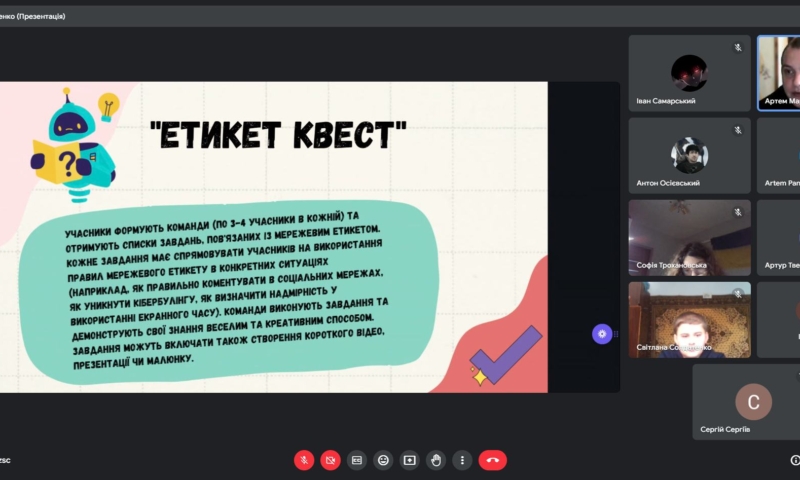Click the robot illustration on the slide
This screenshot has width=800, height=480.
76,145
